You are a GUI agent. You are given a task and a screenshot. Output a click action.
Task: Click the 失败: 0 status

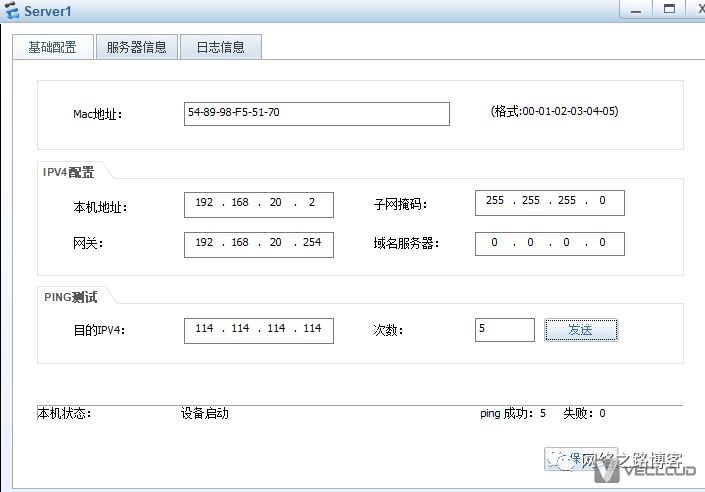[x=584, y=413]
